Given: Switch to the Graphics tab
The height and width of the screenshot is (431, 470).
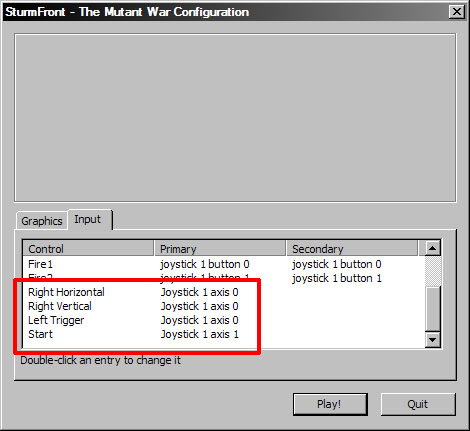Looking at the screenshot, I should [x=42, y=221].
